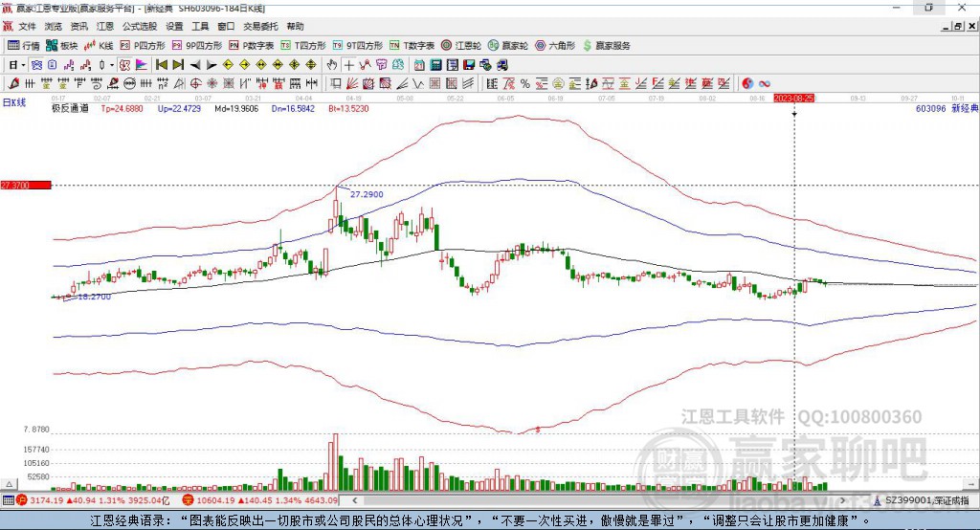980x530 pixels.
Task: Open the P四方形 tool
Action: 143,45
